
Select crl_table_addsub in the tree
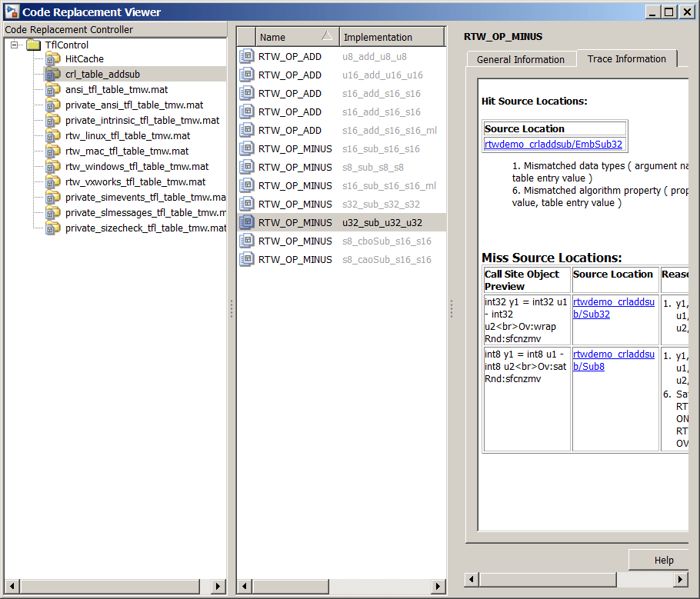[102, 74]
